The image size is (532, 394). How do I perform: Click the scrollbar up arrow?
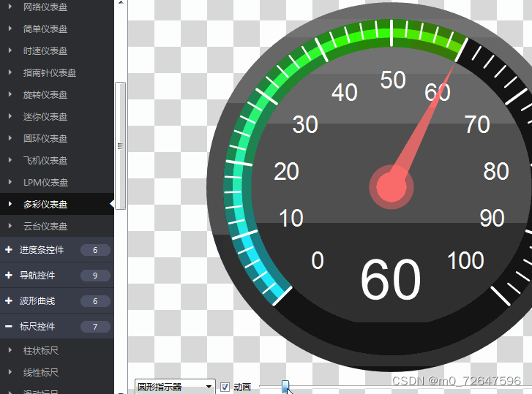pos(121,3)
